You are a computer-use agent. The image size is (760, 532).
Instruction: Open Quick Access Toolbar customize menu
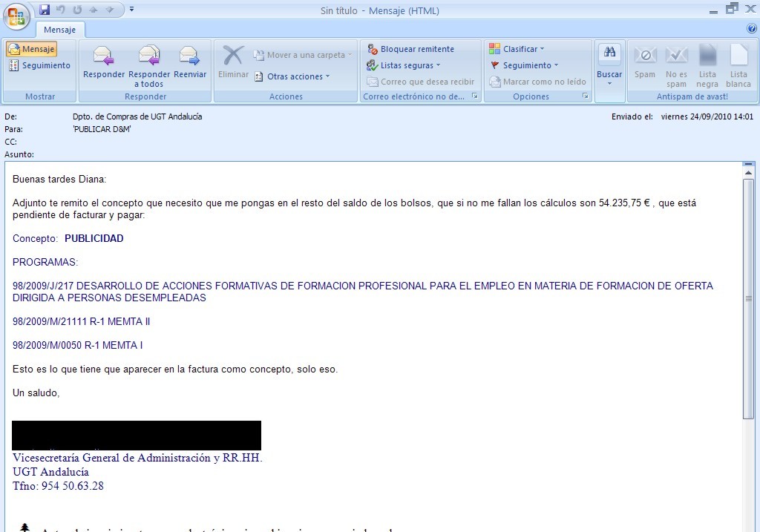tap(131, 10)
